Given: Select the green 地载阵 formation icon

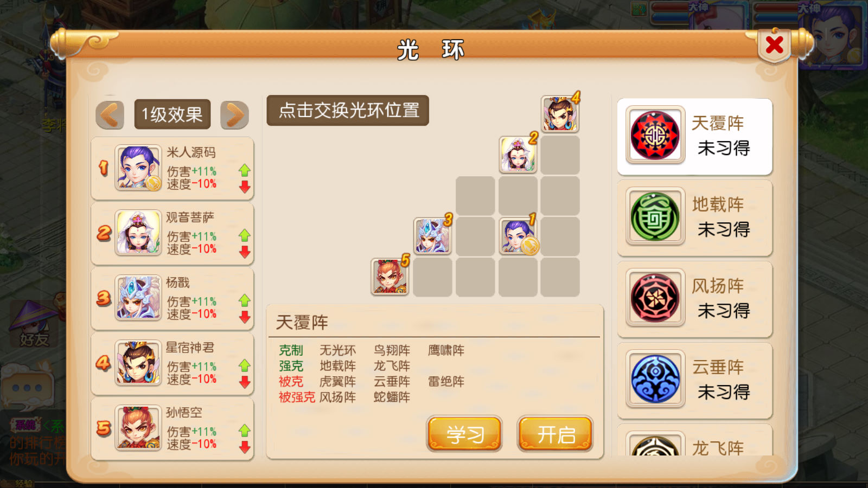Looking at the screenshot, I should click(655, 216).
